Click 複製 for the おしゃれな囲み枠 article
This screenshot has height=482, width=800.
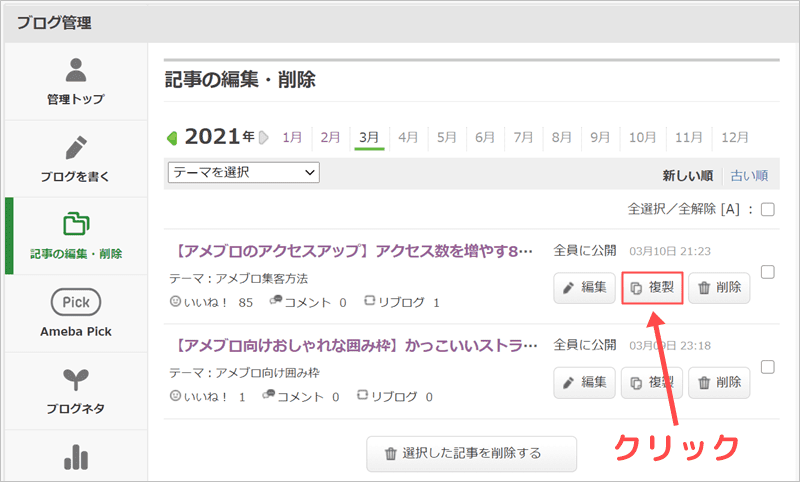coord(652,383)
